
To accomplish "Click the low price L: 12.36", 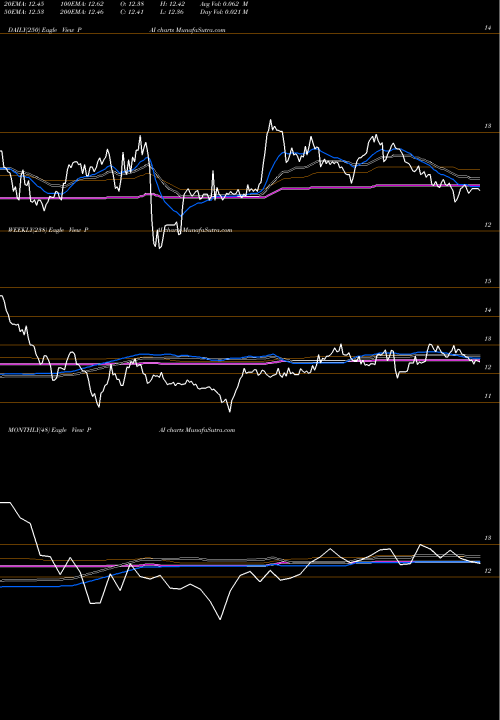I will [x=173, y=12].
